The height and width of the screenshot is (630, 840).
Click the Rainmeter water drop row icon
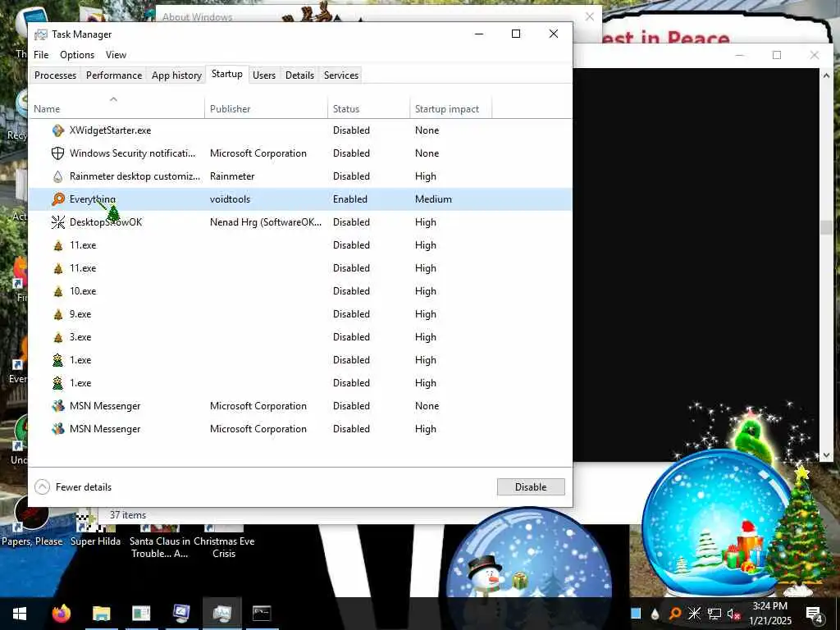point(58,176)
